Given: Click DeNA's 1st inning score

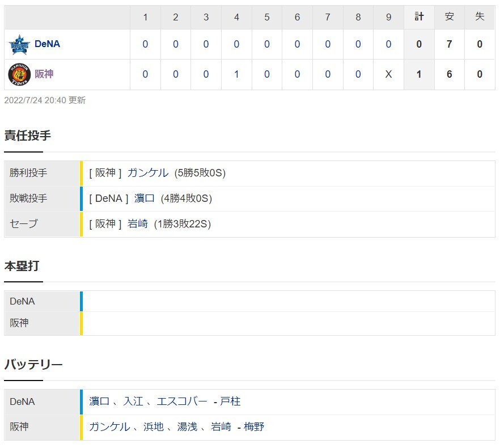Looking at the screenshot, I should tap(145, 44).
